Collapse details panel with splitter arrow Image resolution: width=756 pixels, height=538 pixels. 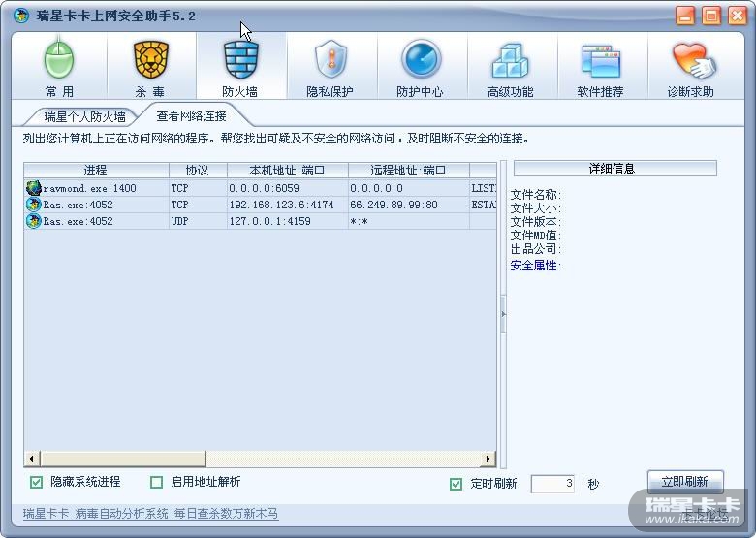(503, 314)
